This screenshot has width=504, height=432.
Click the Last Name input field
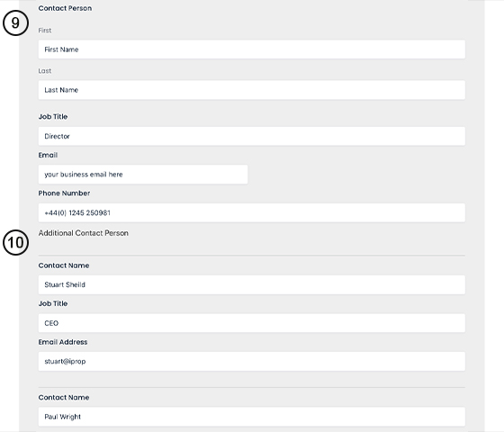[x=252, y=90]
